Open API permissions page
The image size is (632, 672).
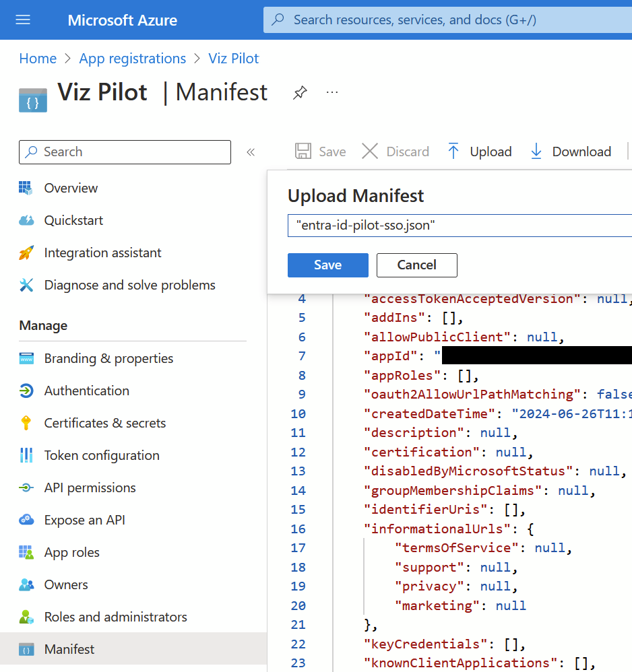(90, 488)
